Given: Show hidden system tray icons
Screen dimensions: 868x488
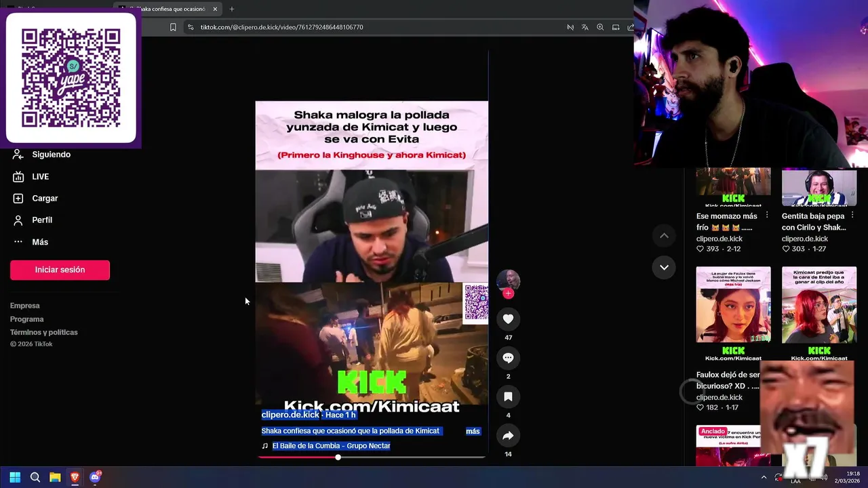Looking at the screenshot, I should click(x=764, y=477).
